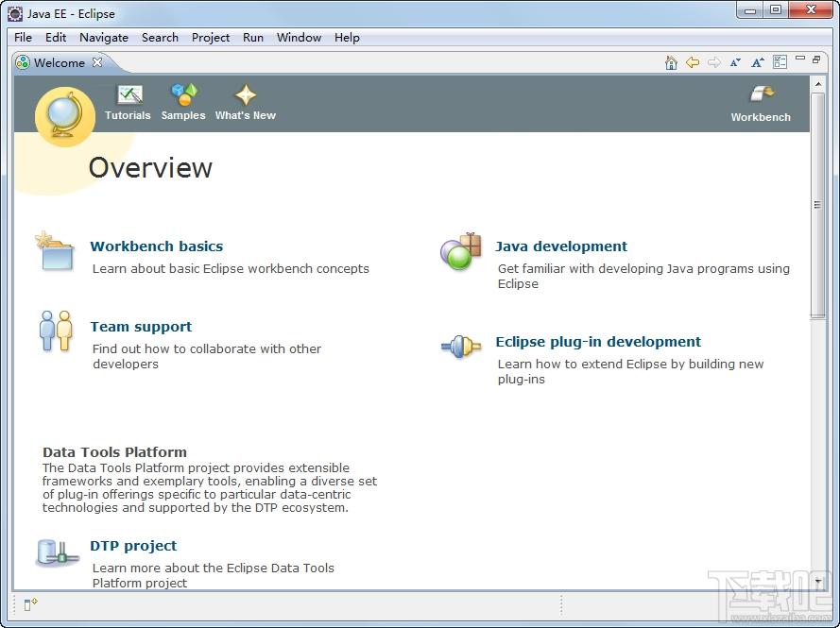Select the Overview globe icon
The image size is (840, 628).
point(65,117)
